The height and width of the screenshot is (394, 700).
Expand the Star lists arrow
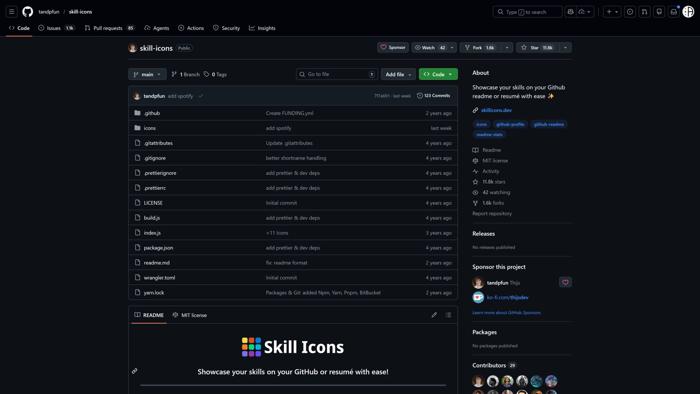(565, 48)
